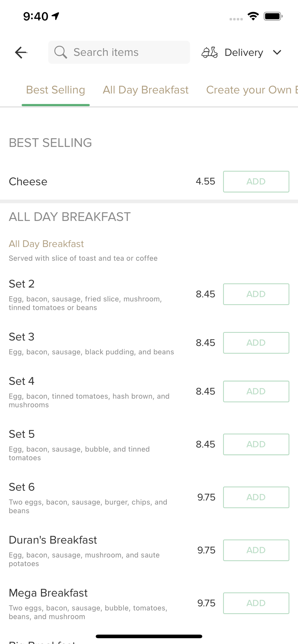Add Set 4 to the order
This screenshot has height=644, width=298.
tap(256, 391)
